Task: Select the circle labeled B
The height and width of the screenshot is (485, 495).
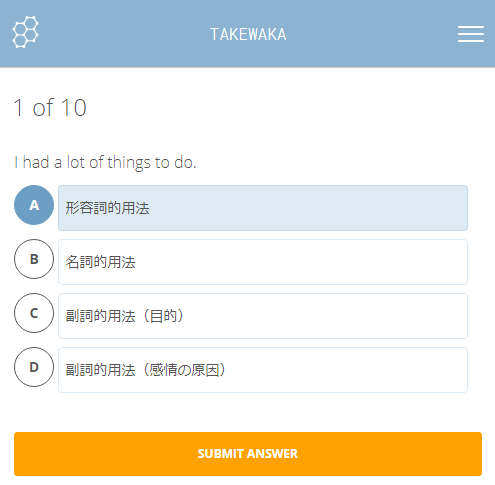Action: 34,259
